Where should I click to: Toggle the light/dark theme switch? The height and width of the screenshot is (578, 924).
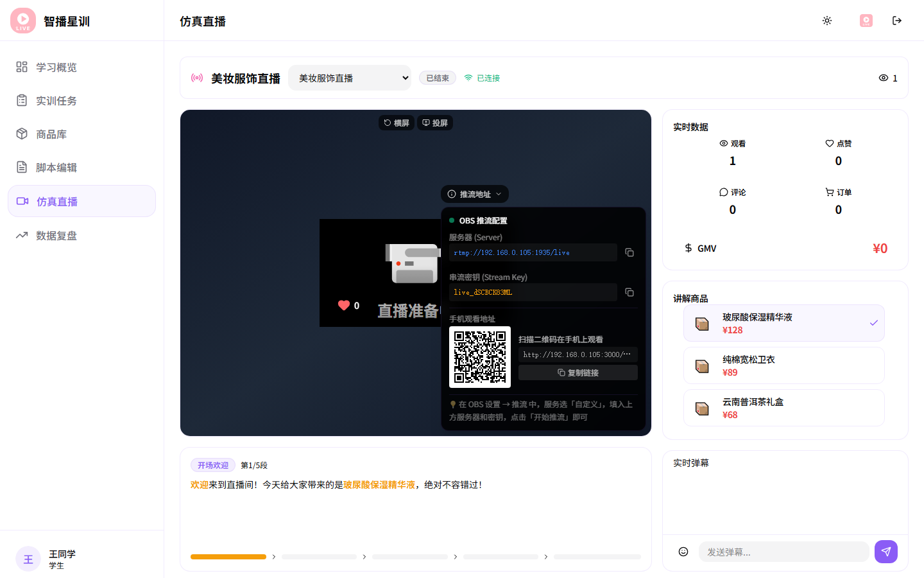tap(827, 21)
